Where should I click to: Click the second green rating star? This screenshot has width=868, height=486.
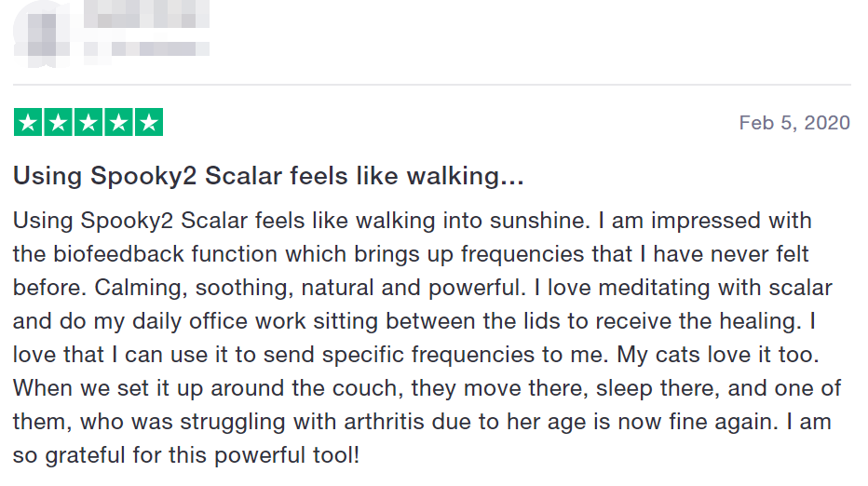(x=59, y=123)
